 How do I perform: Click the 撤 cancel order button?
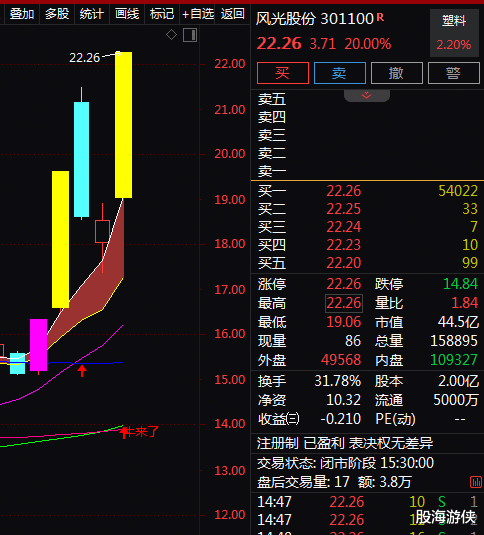397,73
